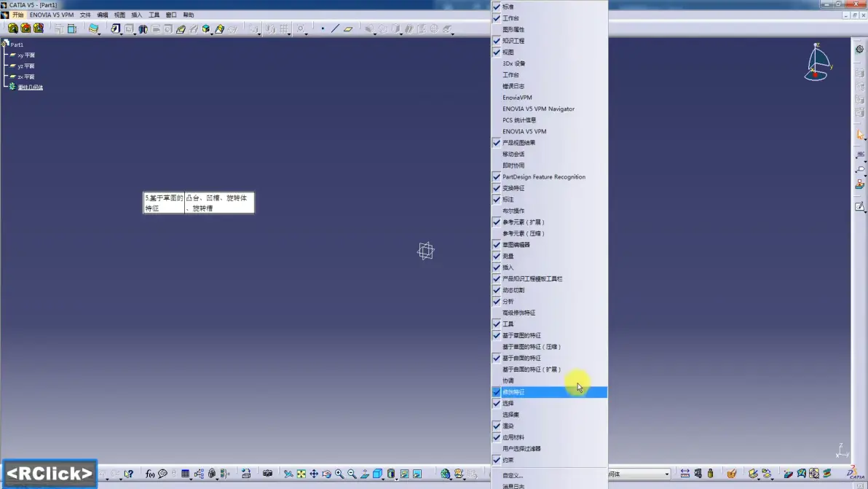This screenshot has height=489, width=868.
Task: Uncheck the 知识工程 toolbar entry
Action: (549, 41)
